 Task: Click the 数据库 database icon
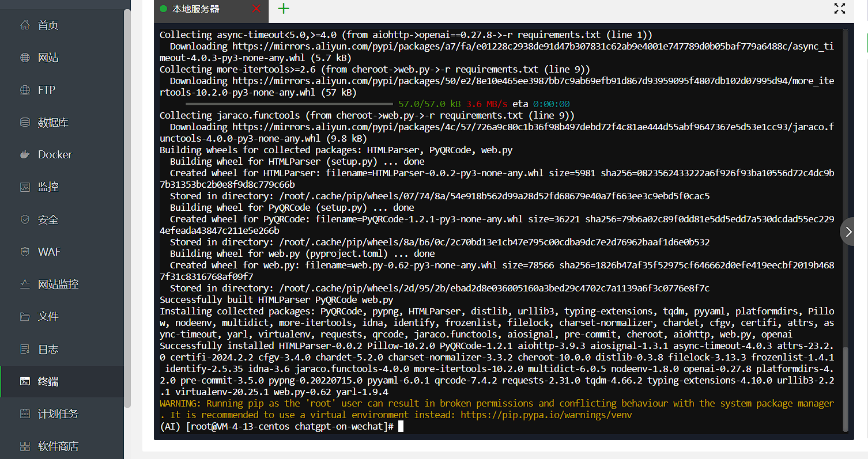coord(25,122)
